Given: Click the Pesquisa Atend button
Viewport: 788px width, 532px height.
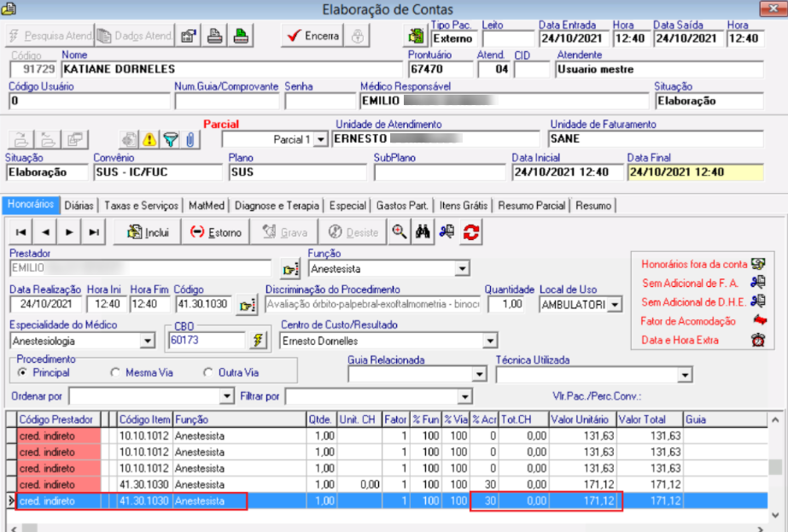Looking at the screenshot, I should point(50,36).
